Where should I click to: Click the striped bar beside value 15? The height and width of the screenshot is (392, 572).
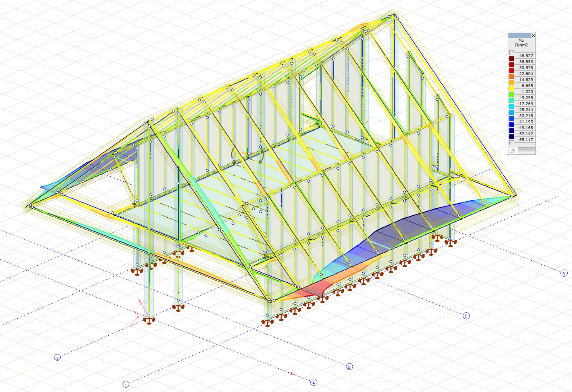(526, 151)
